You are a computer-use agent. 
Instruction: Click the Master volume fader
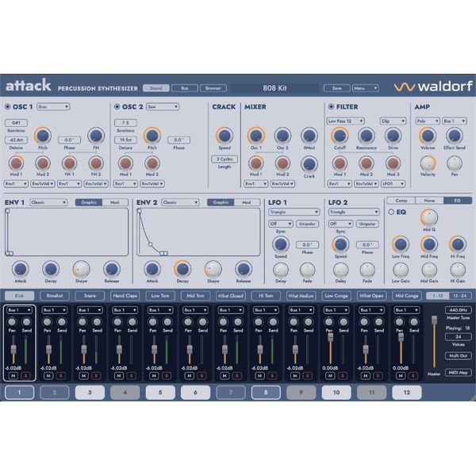click(x=435, y=320)
